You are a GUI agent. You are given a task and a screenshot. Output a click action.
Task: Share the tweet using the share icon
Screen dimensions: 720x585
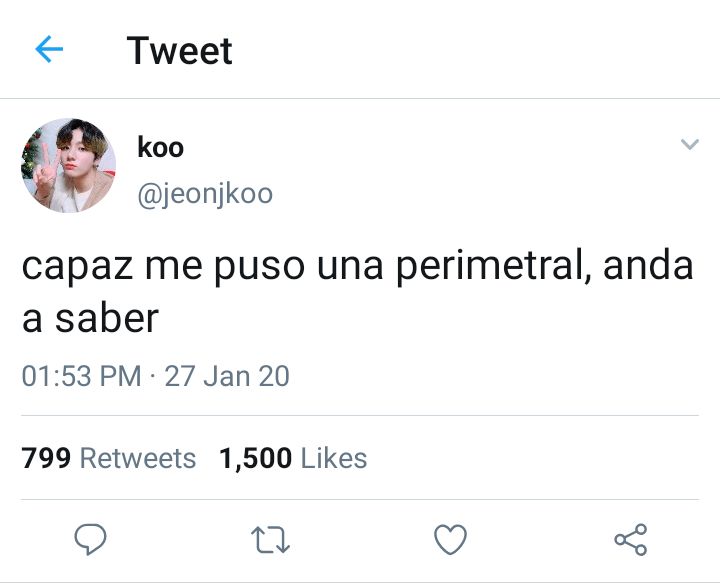pyautogui.click(x=631, y=540)
